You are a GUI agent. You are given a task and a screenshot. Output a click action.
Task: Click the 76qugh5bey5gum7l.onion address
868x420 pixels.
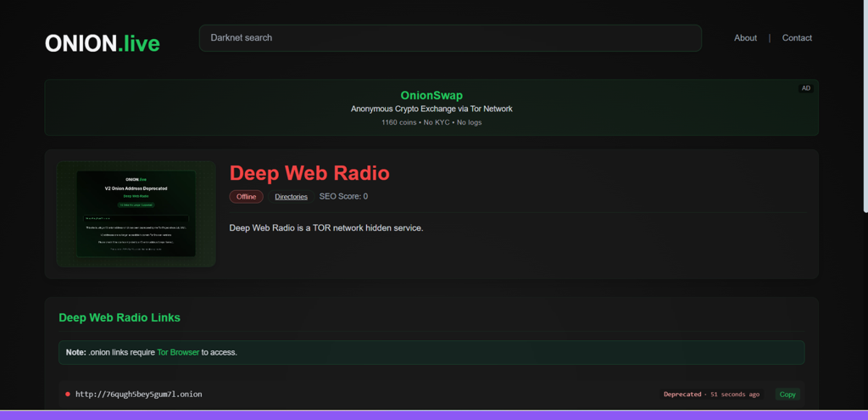pos(138,394)
